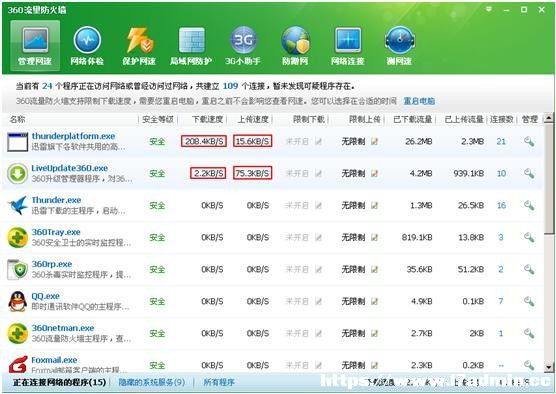Click the manage wrench icon for QQ.exe
The width and height of the screenshot is (556, 394).
529,301
